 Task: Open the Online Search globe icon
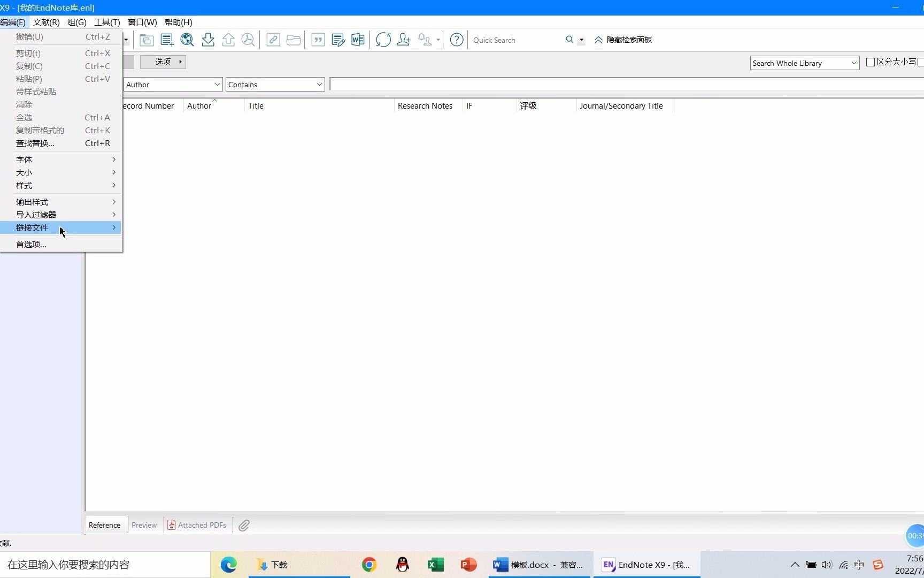[x=187, y=40]
